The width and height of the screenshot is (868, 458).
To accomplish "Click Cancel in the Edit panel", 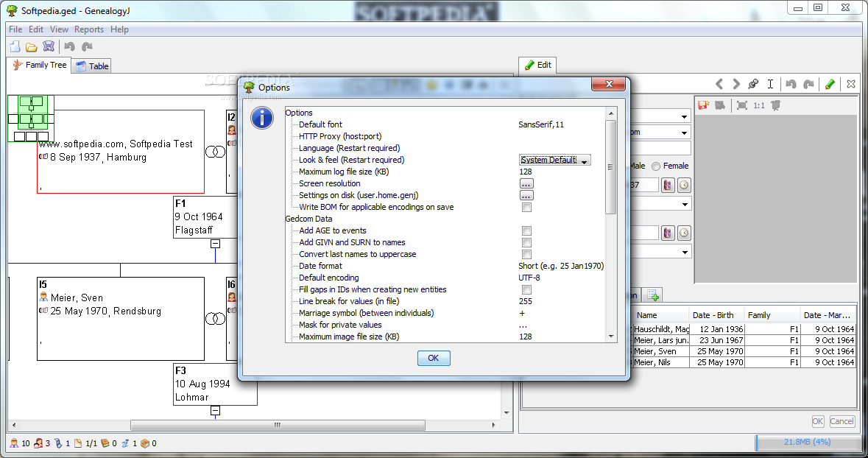I will coord(841,421).
